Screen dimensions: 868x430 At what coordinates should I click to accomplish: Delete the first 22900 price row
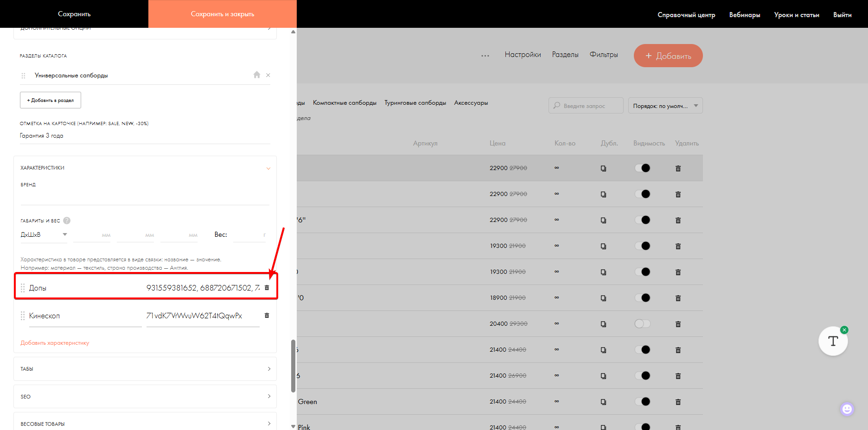pos(678,168)
